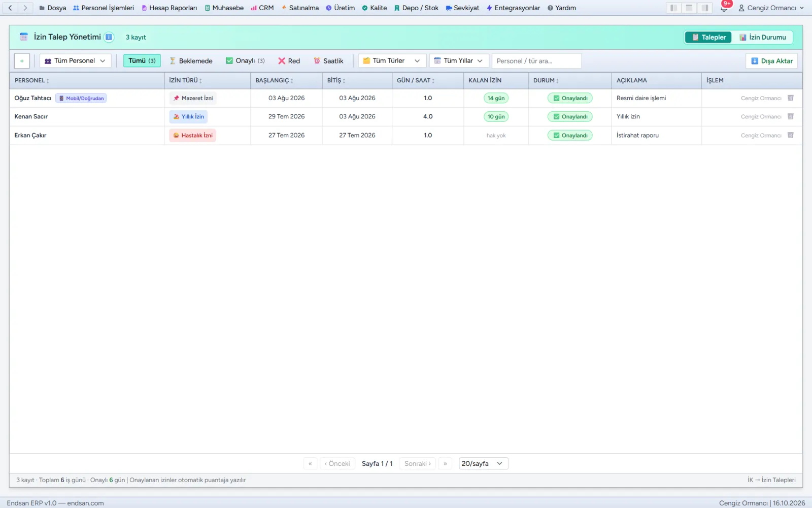Viewport: 812px width, 508px height.
Task: Select the top-panel layout icon
Action: point(689,8)
